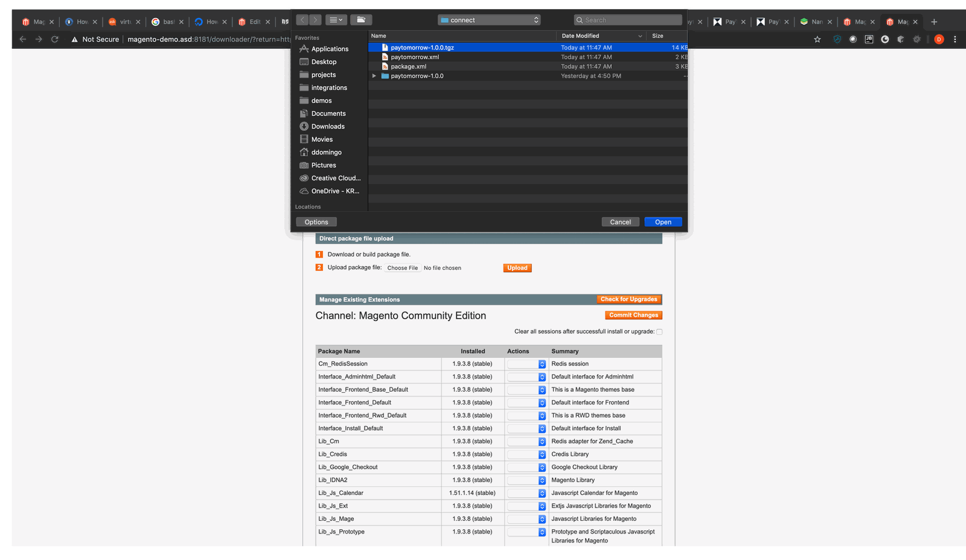This screenshot has height=560, width=966.
Task: Reload the Magento downloader page
Action: (54, 39)
